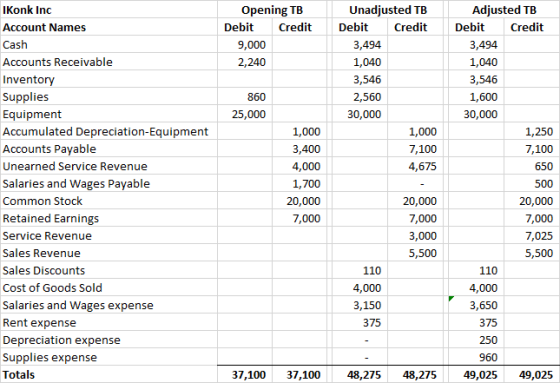Image resolution: width=560 pixels, height=383 pixels.
Task: Click the Adjusted TB column header
Action: point(504,10)
